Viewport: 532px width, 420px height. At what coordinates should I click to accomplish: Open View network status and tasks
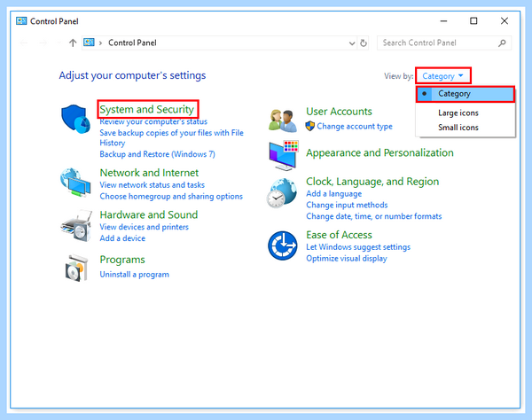[x=152, y=185]
